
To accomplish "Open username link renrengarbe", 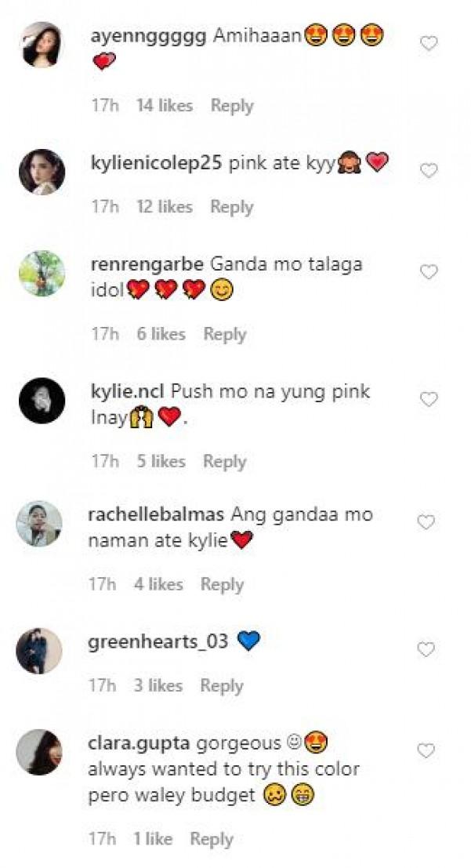I will pyautogui.click(x=147, y=264).
